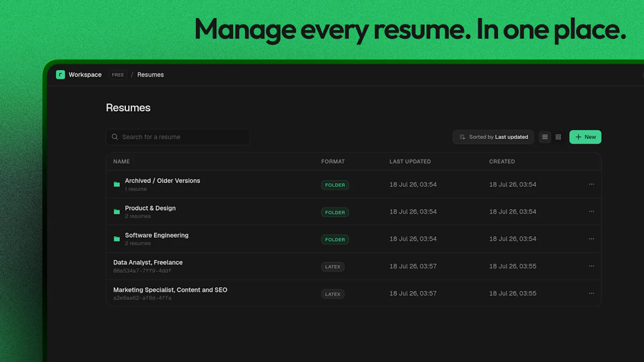Click '2 resumes' under Software Engineering

tap(138, 243)
